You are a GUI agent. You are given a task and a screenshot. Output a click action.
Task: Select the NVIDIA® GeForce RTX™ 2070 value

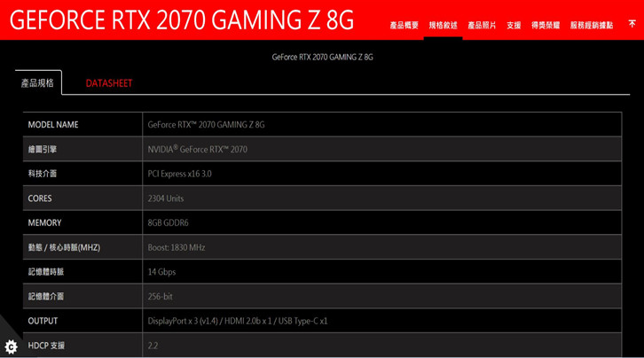[198, 149]
